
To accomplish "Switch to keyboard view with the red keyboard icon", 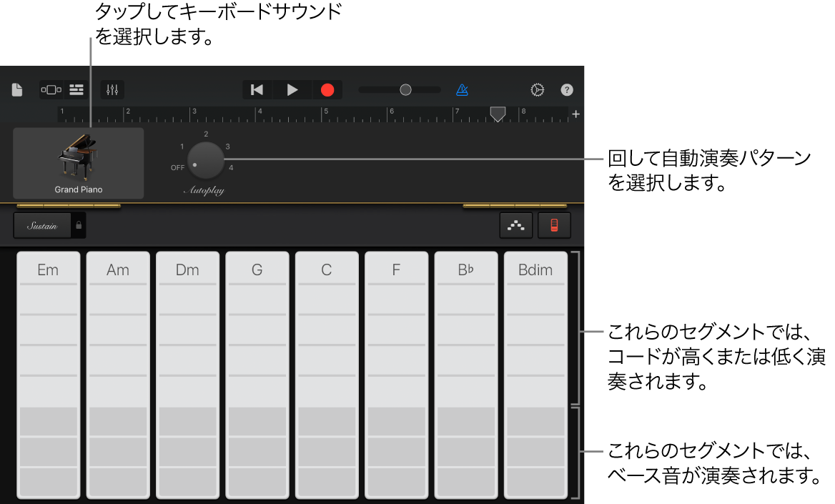I will 554,224.
